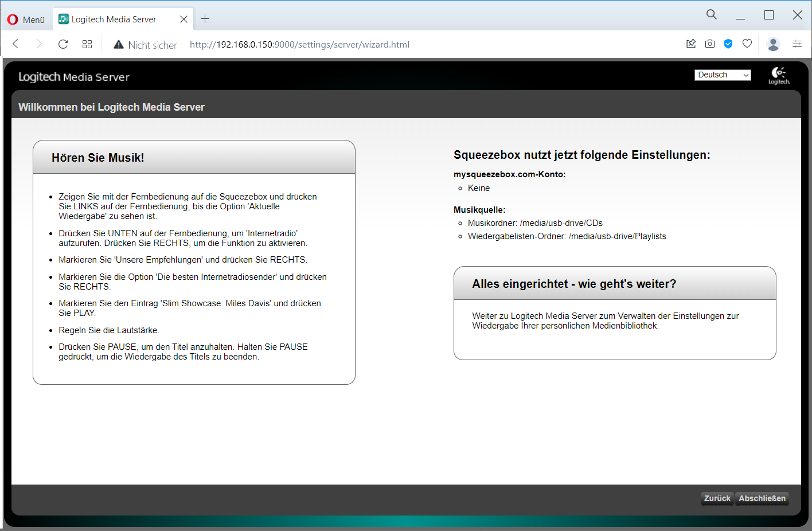The height and width of the screenshot is (531, 812).
Task: Click the Abschließen button
Action: [x=762, y=498]
